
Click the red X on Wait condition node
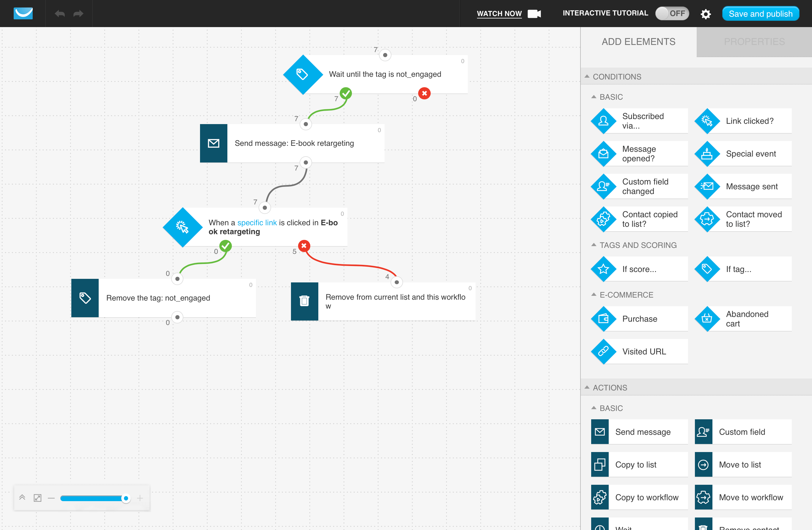pos(424,93)
